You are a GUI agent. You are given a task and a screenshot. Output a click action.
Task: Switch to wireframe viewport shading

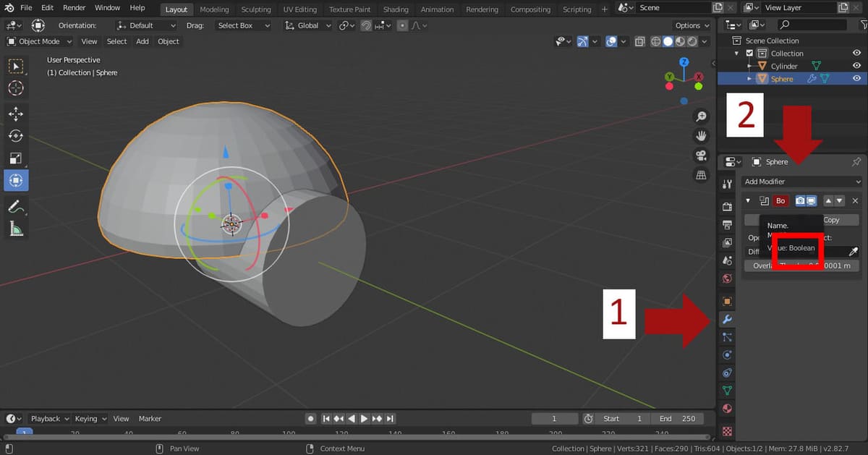[658, 42]
